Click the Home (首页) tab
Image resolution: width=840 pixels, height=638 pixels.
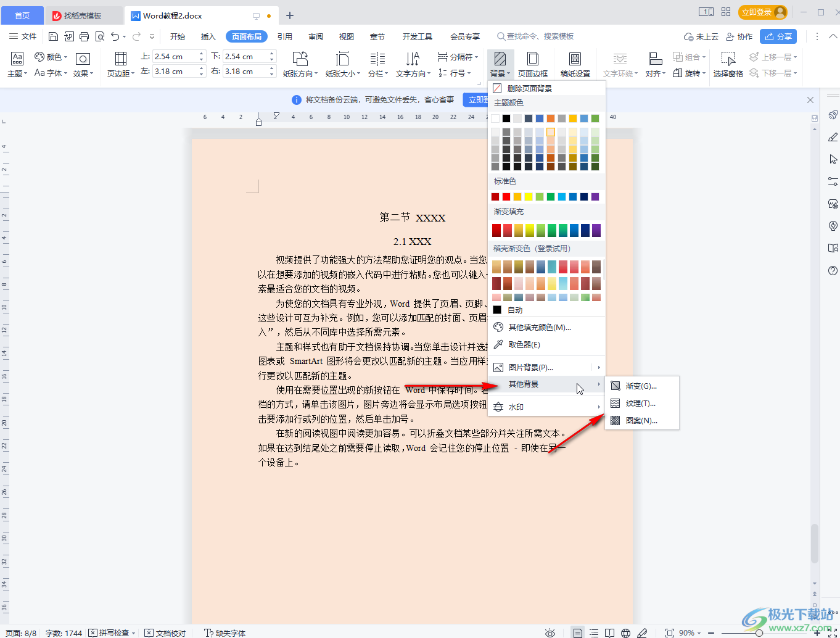[x=22, y=15]
